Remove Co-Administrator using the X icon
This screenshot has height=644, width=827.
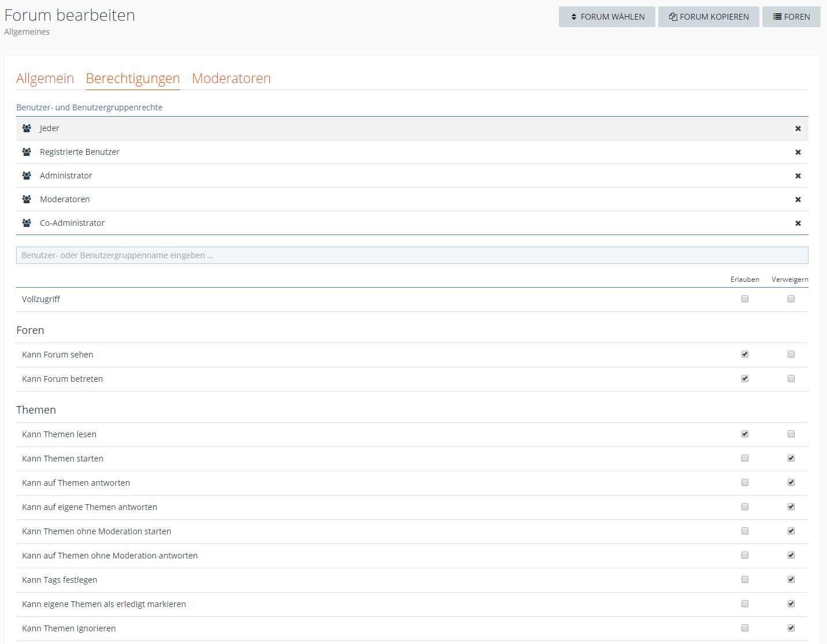coord(798,224)
